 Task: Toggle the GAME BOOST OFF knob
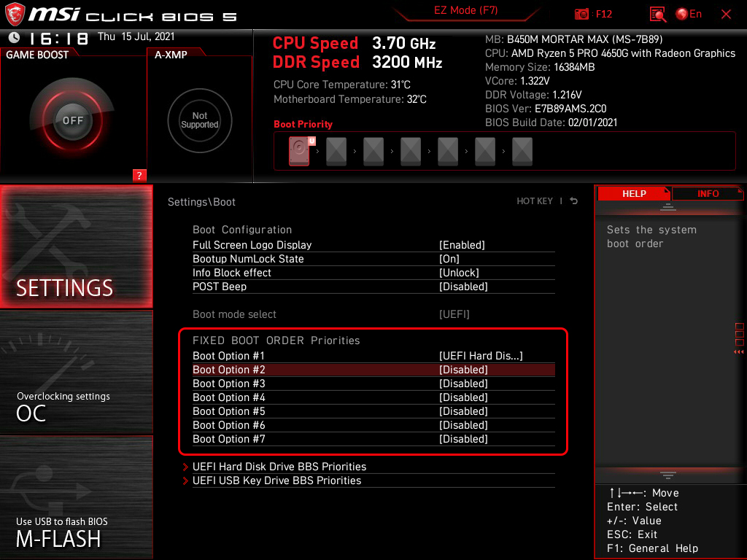[x=73, y=120]
